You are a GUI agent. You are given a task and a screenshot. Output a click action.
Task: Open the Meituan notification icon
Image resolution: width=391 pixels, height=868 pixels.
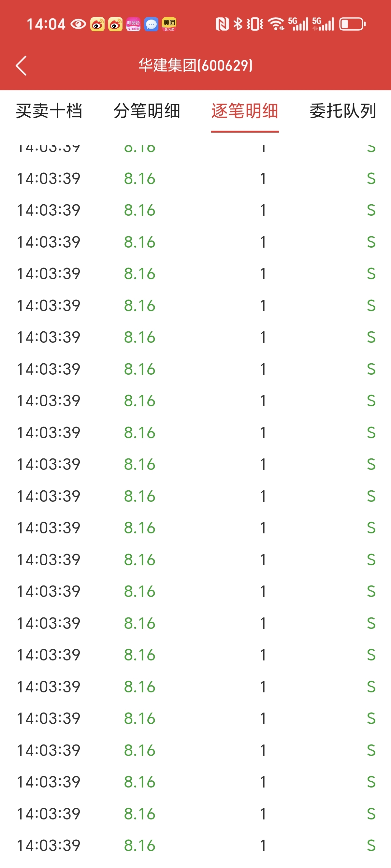[169, 24]
